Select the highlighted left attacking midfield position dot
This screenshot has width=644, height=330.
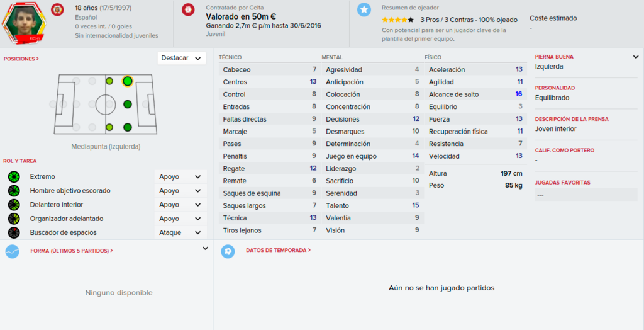tap(127, 81)
